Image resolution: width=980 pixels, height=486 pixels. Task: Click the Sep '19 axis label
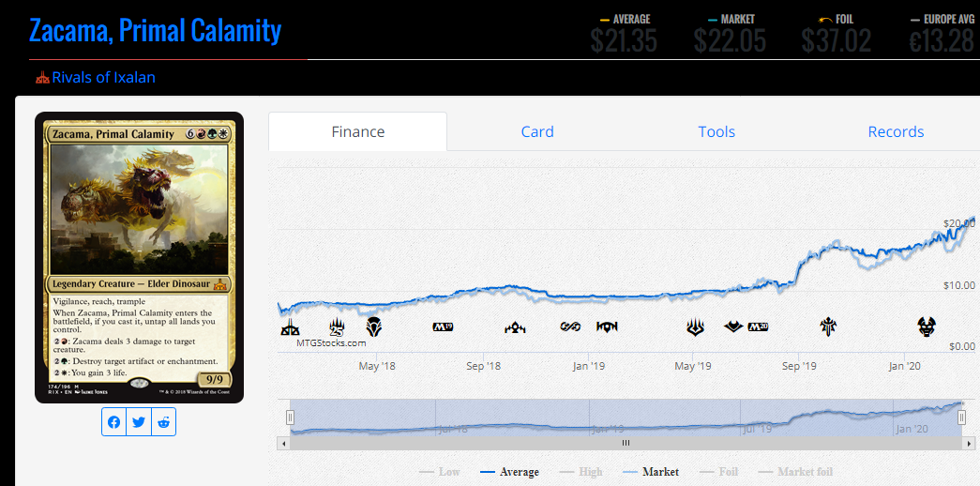[799, 366]
